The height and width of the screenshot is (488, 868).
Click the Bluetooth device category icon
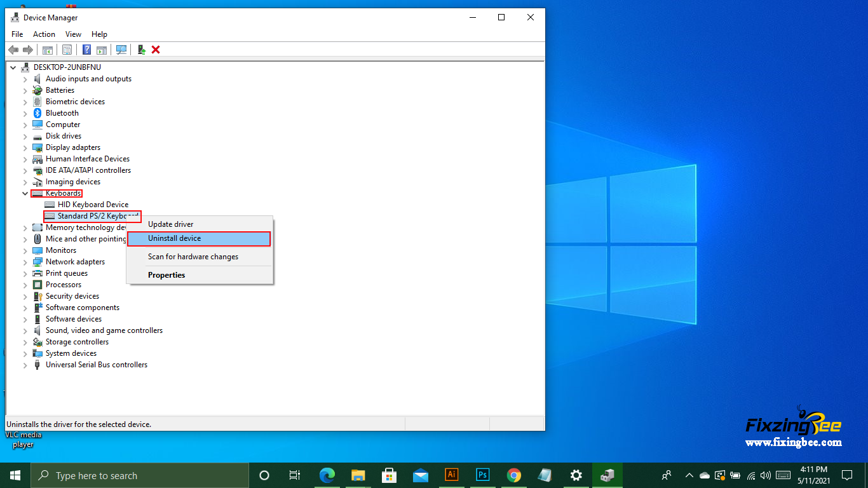(x=37, y=113)
